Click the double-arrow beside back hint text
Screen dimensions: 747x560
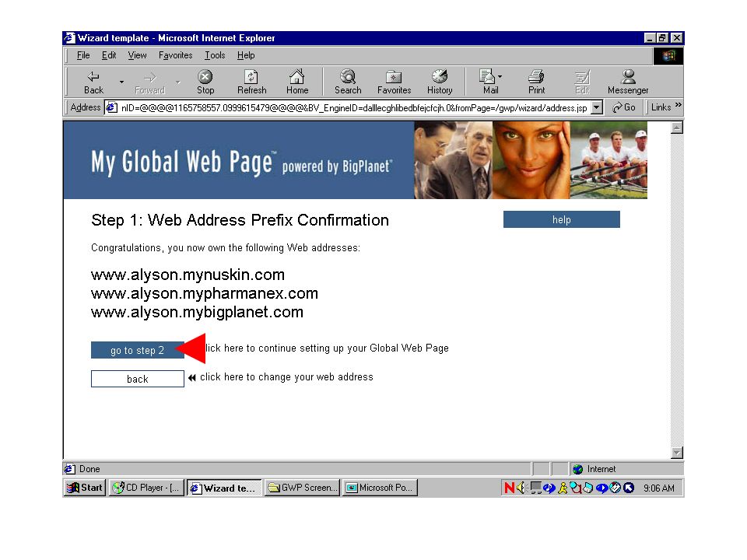coord(191,378)
